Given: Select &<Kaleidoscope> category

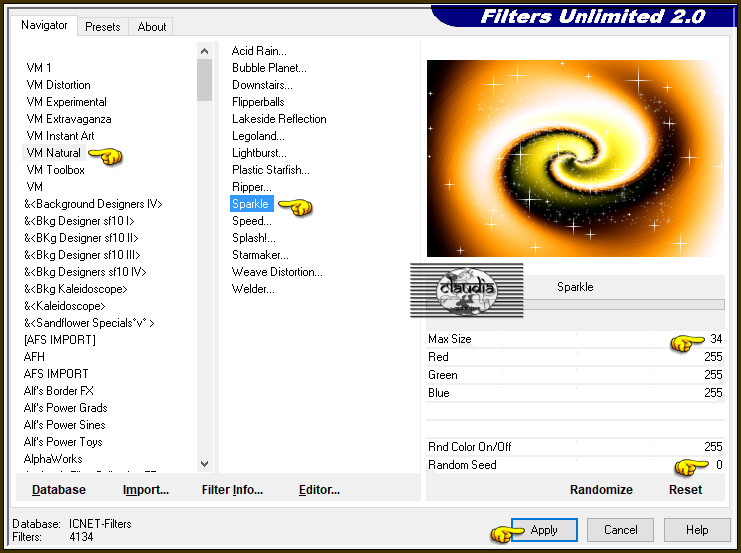Looking at the screenshot, I should click(x=65, y=306).
